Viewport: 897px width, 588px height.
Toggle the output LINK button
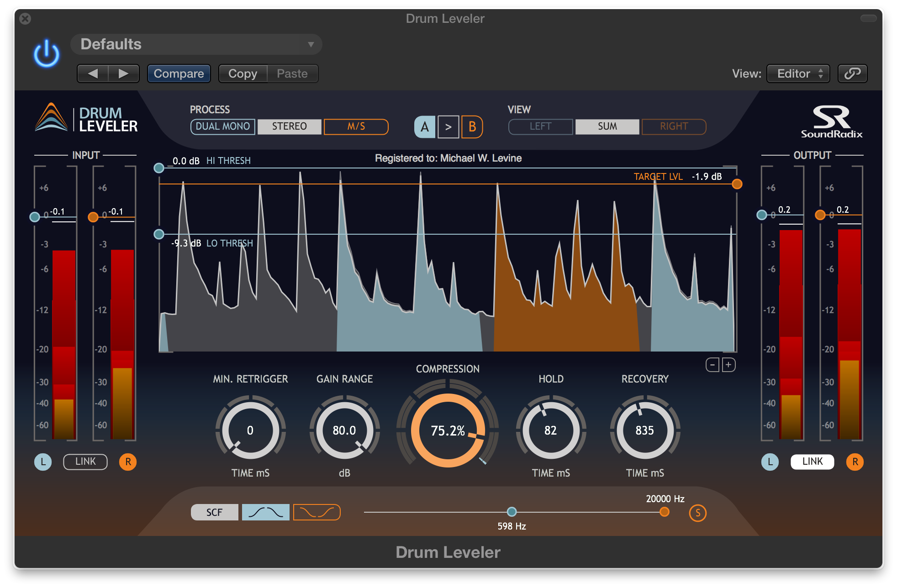812,462
